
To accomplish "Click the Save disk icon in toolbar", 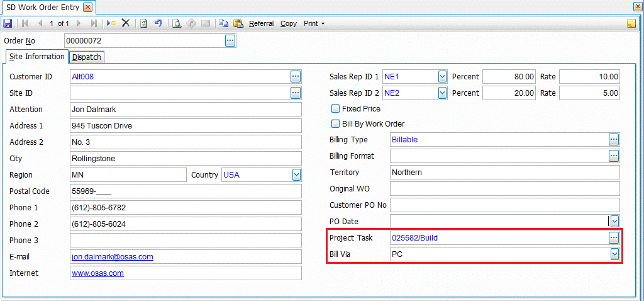I will click(x=8, y=23).
